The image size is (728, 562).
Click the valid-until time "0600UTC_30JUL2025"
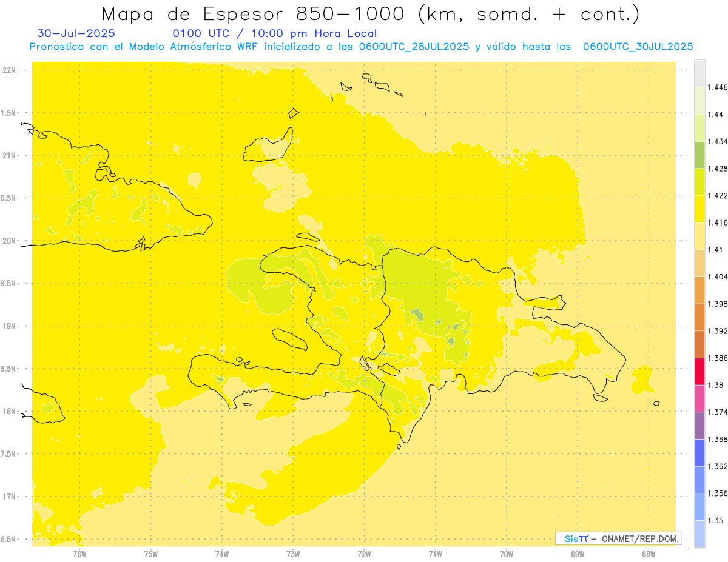638,47
